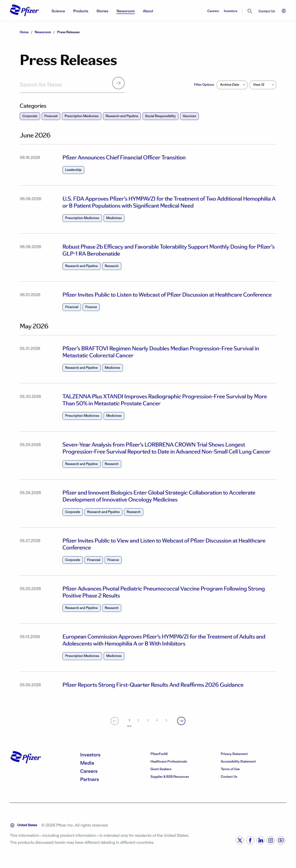This screenshot has height=868, width=296.
Task: Open the Chief Financial Officer Transition release
Action: [124, 157]
